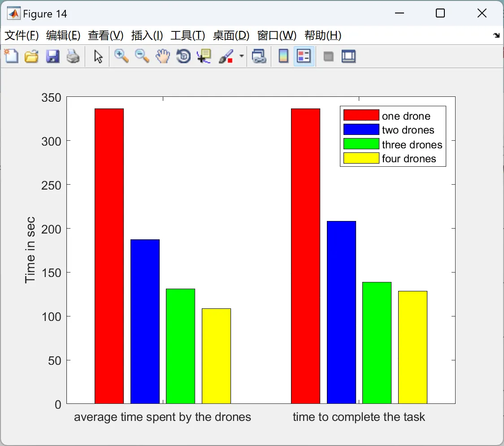504x446 pixels.
Task: Open the 查看(V) menu
Action: 106,35
